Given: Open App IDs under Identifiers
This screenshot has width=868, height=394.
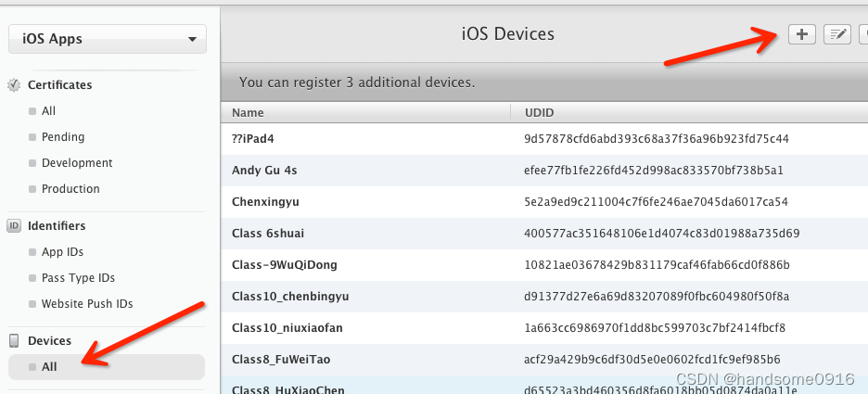Looking at the screenshot, I should [62, 252].
